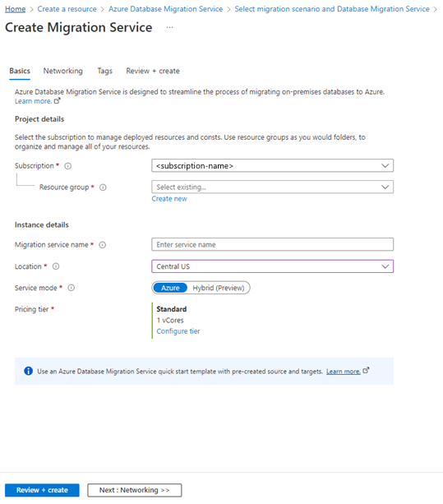This screenshot has width=443, height=504.
Task: Open the ellipsis menu beside Create Migration Service
Action: click(x=169, y=28)
